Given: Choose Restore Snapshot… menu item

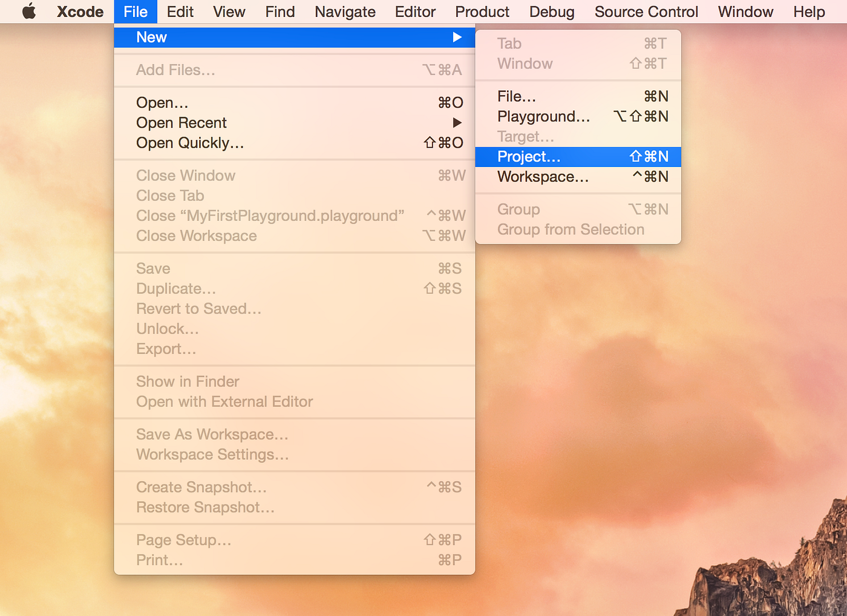Looking at the screenshot, I should (x=295, y=507).
